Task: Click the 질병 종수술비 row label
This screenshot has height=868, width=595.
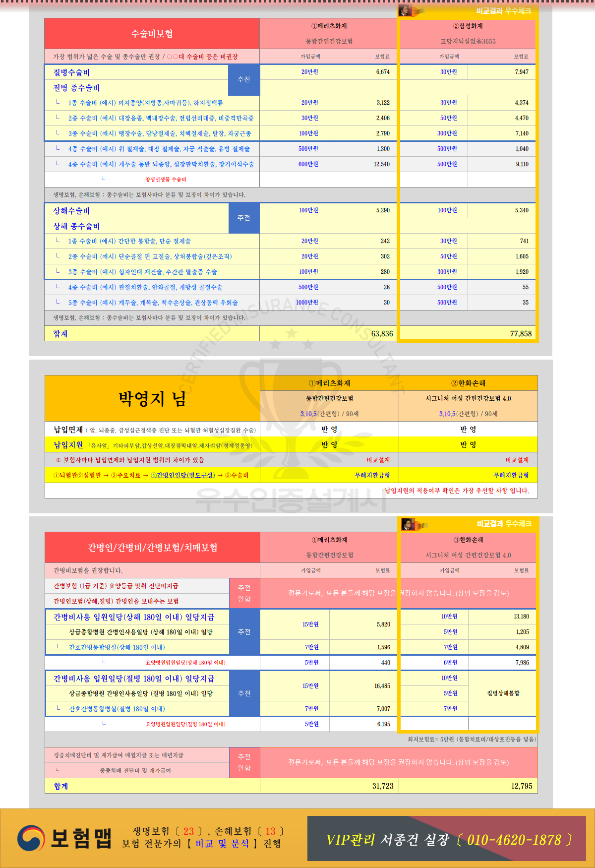Action: point(76,88)
